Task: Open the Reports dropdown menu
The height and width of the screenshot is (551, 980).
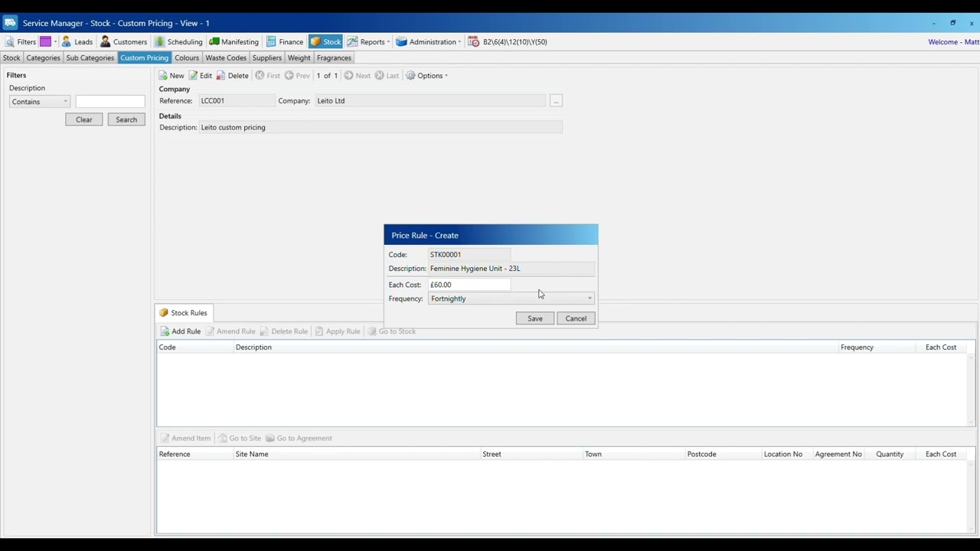Action: point(368,41)
